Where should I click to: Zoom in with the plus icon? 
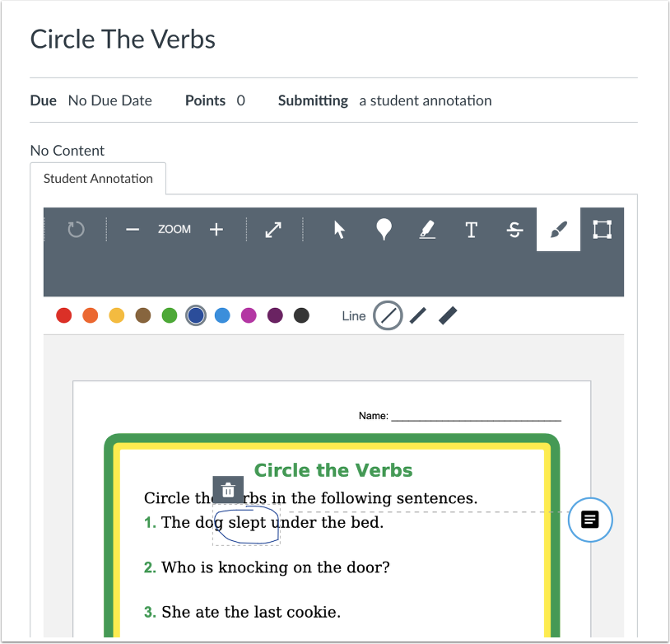point(216,230)
